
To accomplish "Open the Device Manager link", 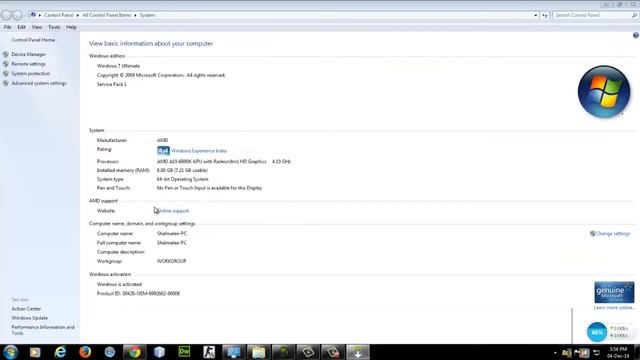I will point(29,54).
